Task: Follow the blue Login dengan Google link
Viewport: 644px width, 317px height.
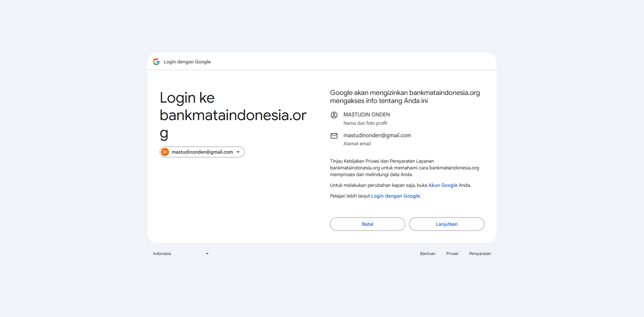Action: point(395,196)
